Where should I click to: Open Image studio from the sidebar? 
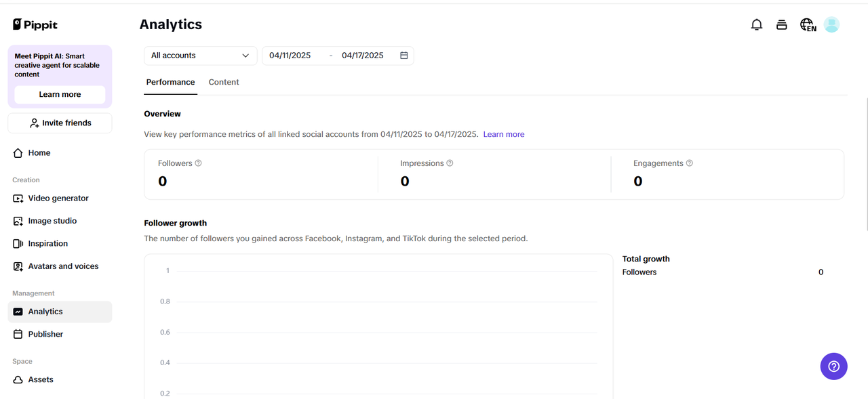click(x=53, y=220)
